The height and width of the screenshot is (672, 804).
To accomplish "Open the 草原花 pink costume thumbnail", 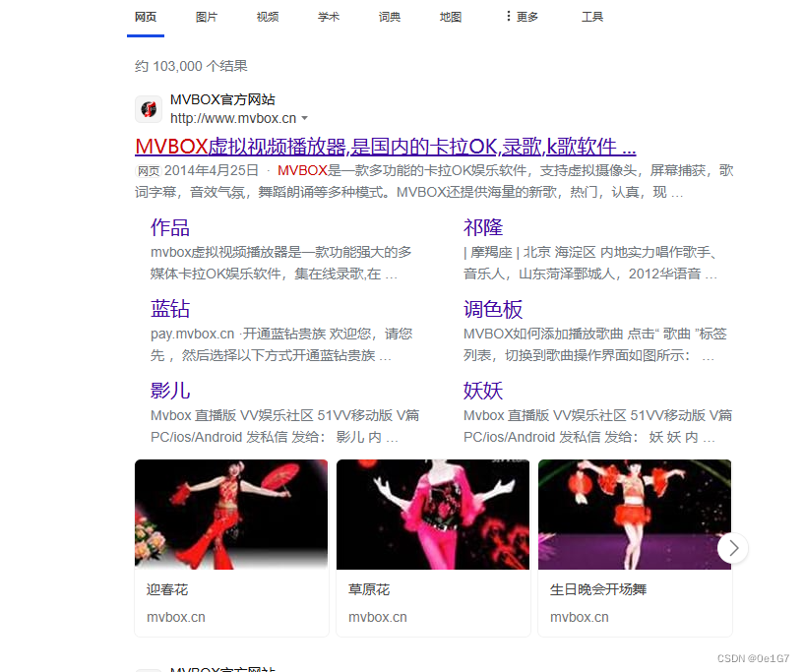I will coord(433,515).
